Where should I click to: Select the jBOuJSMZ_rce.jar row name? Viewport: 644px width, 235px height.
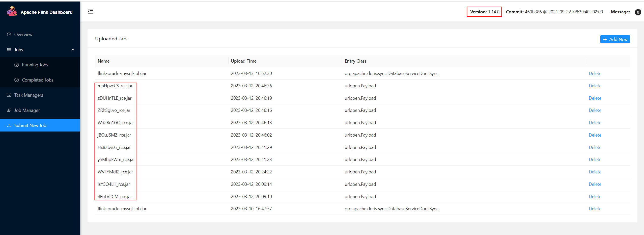114,135
